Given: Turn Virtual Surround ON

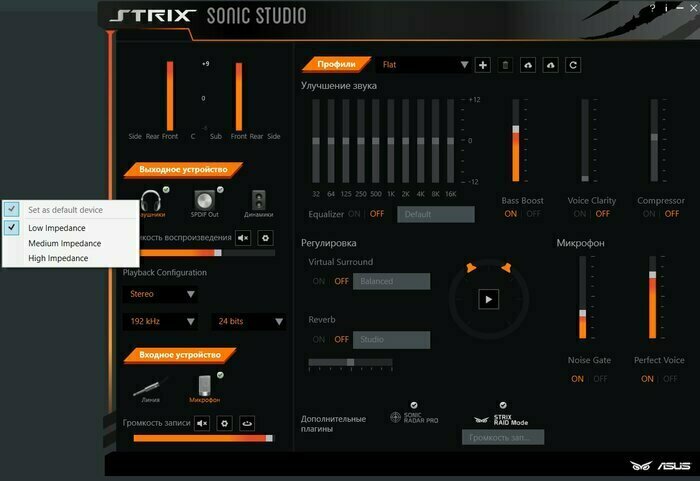Looking at the screenshot, I should [x=319, y=281].
